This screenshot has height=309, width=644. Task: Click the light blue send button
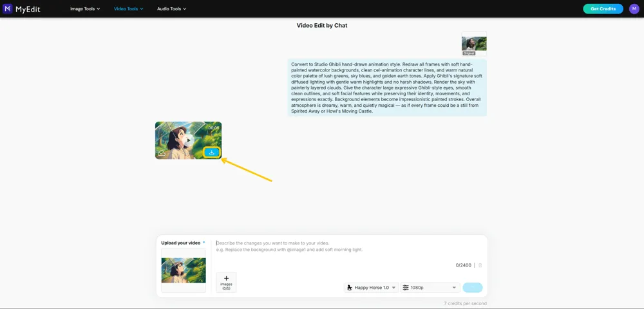point(473,288)
